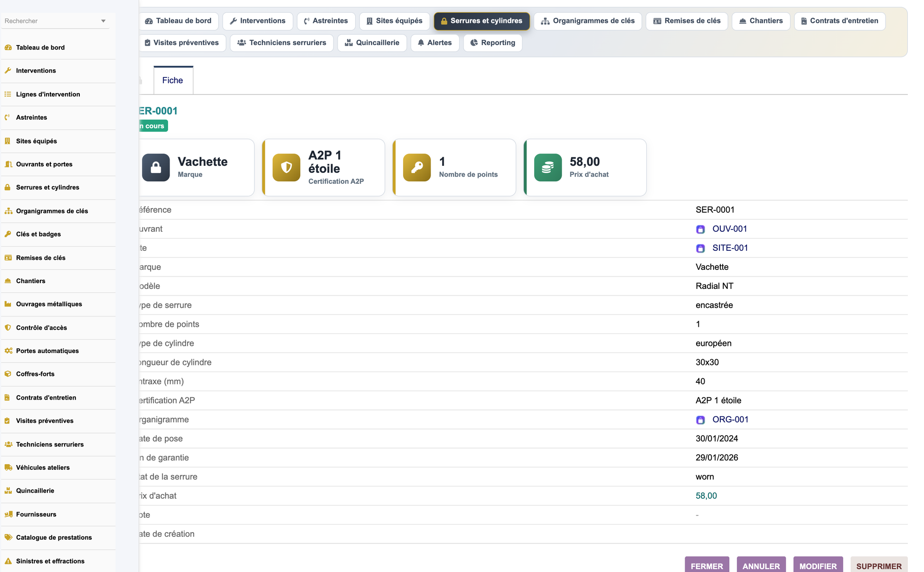Click the Radial NT model value
This screenshot has height=572, width=924.
tap(715, 286)
